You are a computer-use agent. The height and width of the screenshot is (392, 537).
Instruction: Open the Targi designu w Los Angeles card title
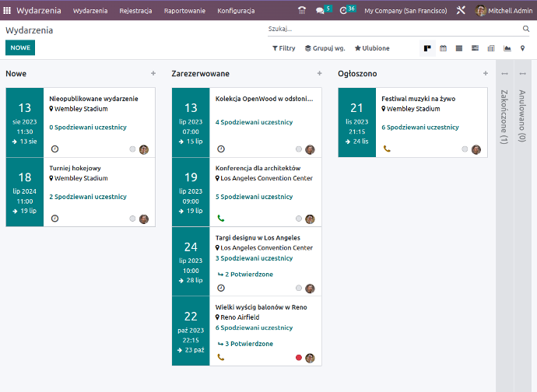(x=258, y=237)
